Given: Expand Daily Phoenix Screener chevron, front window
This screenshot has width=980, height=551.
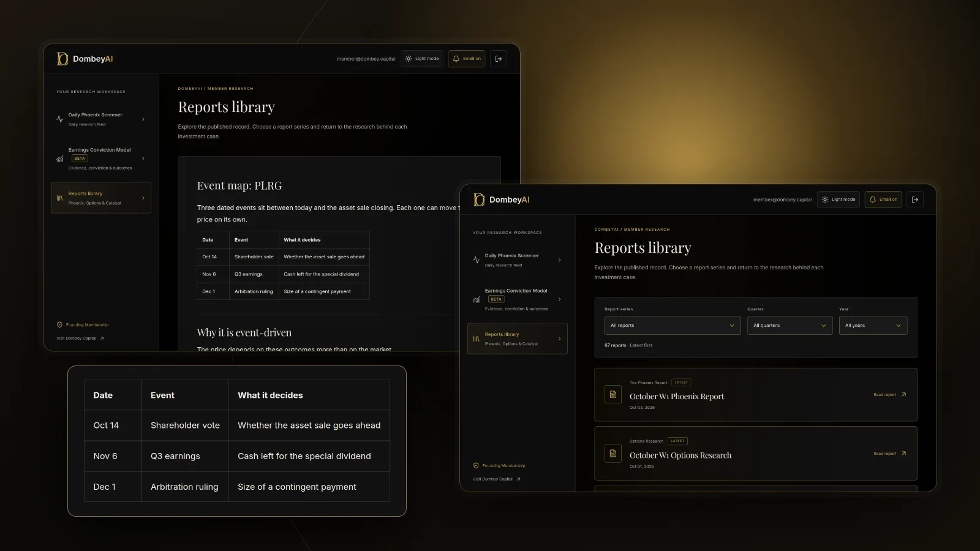Looking at the screenshot, I should [x=560, y=260].
